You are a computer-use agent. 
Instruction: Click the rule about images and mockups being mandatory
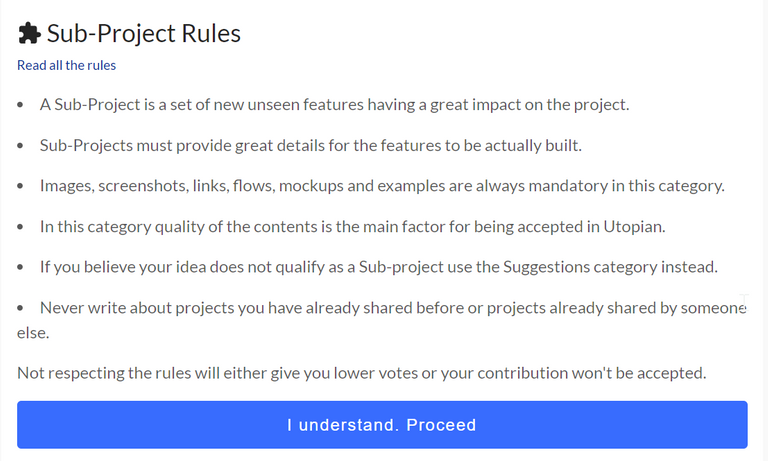pos(382,186)
